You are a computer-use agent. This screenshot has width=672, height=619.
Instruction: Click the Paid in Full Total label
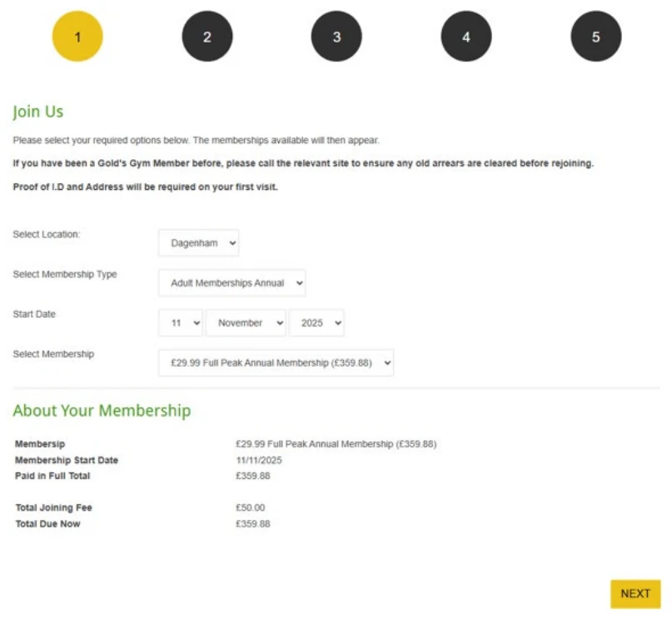pyautogui.click(x=52, y=476)
